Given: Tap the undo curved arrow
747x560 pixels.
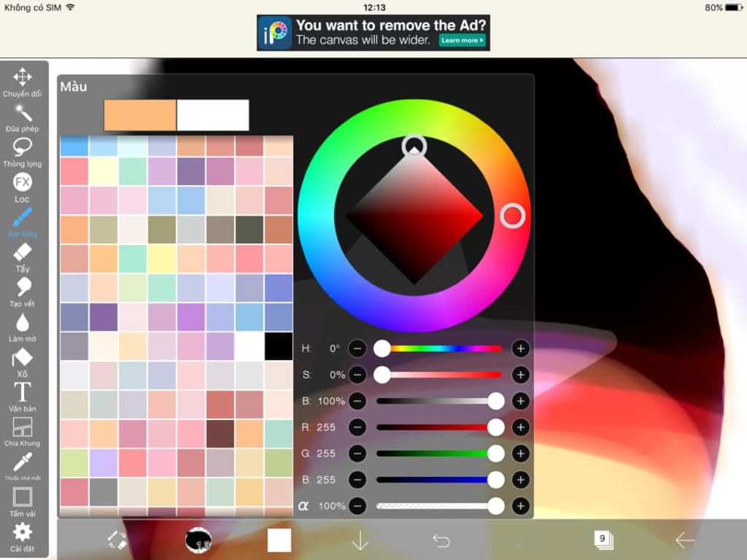Looking at the screenshot, I should pos(441,540).
